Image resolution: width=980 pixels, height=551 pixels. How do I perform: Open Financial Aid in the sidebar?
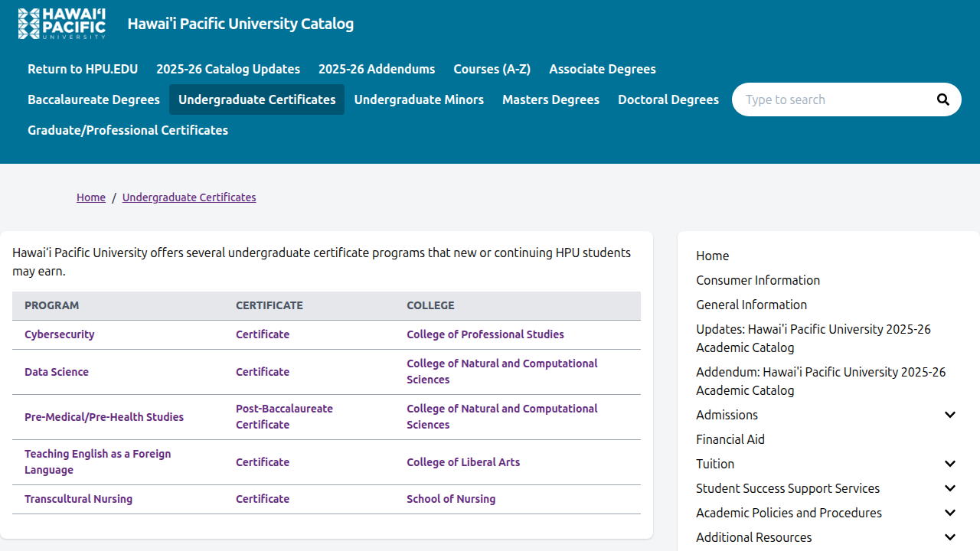[x=730, y=439]
